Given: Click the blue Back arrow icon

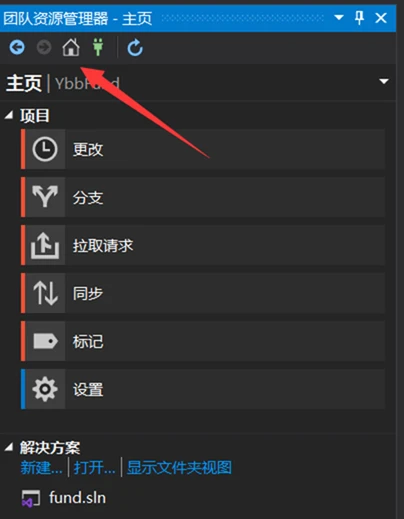Looking at the screenshot, I should pyautogui.click(x=17, y=47).
